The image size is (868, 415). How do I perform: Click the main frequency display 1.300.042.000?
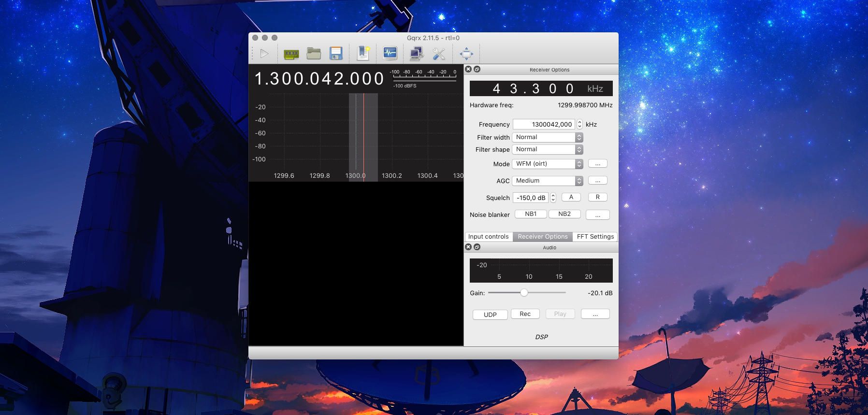[319, 79]
